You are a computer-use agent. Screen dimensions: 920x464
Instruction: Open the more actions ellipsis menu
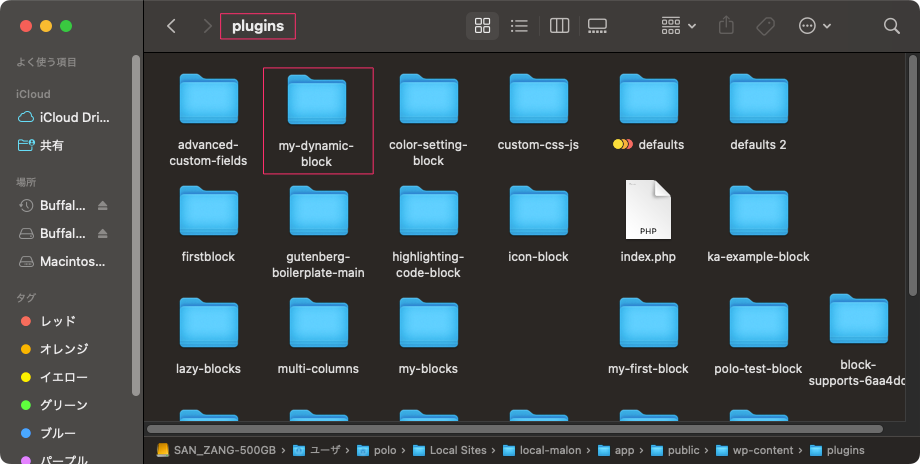pyautogui.click(x=814, y=26)
